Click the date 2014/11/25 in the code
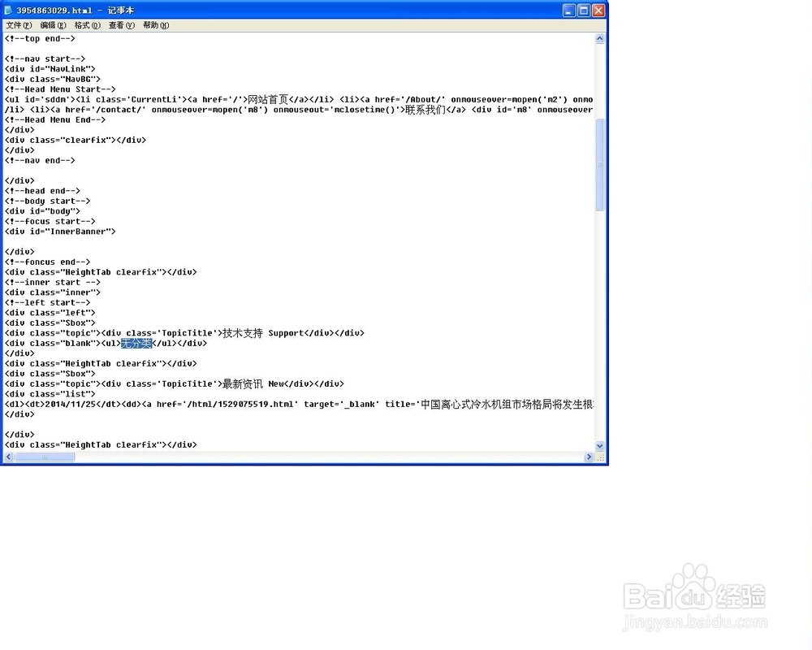 (x=71, y=405)
